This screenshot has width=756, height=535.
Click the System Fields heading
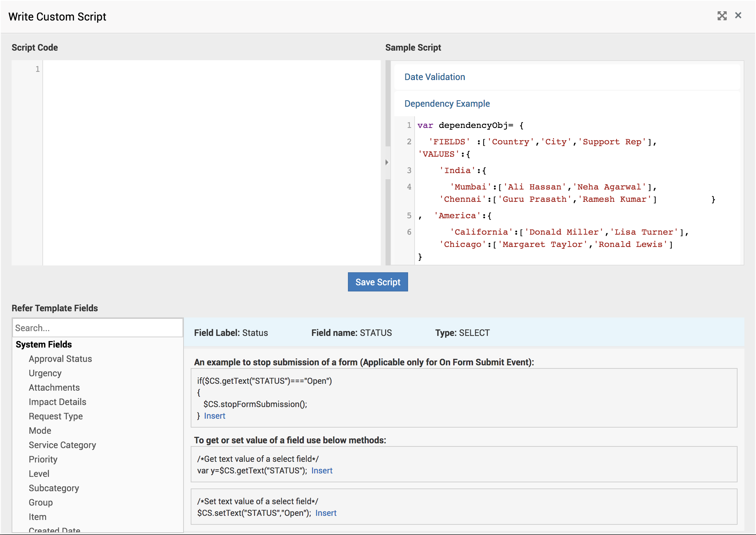point(44,344)
